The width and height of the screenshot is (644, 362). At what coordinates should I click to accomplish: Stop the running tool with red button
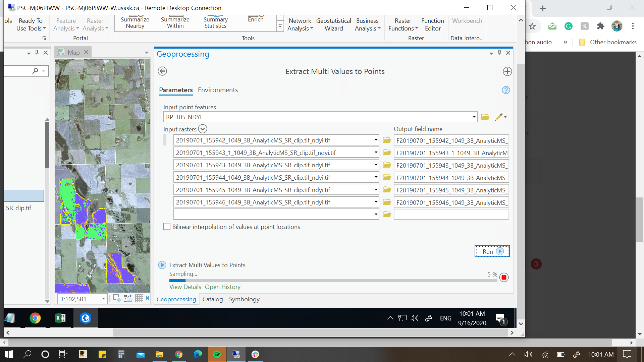tap(504, 278)
